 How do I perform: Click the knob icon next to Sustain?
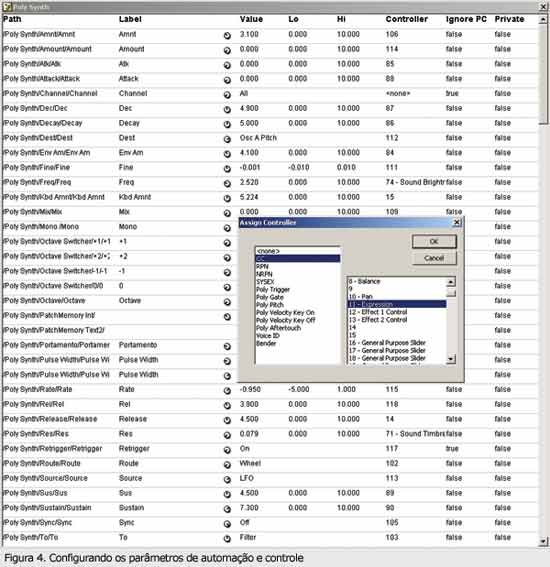pos(227,509)
